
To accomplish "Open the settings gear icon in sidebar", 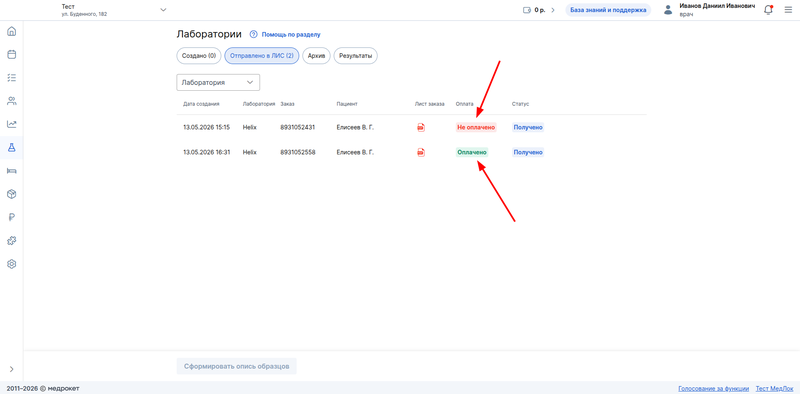I will click(x=11, y=264).
